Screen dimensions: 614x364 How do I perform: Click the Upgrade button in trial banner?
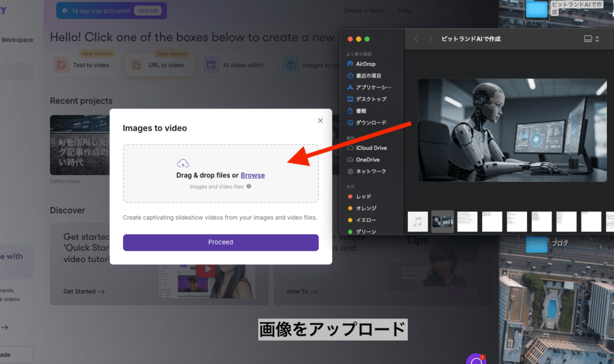pyautogui.click(x=147, y=11)
